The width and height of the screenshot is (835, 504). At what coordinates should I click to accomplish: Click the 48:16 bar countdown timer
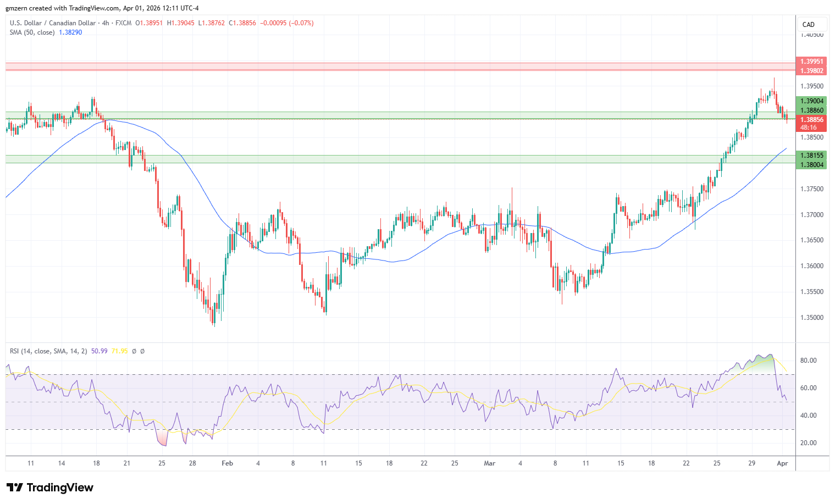point(808,128)
